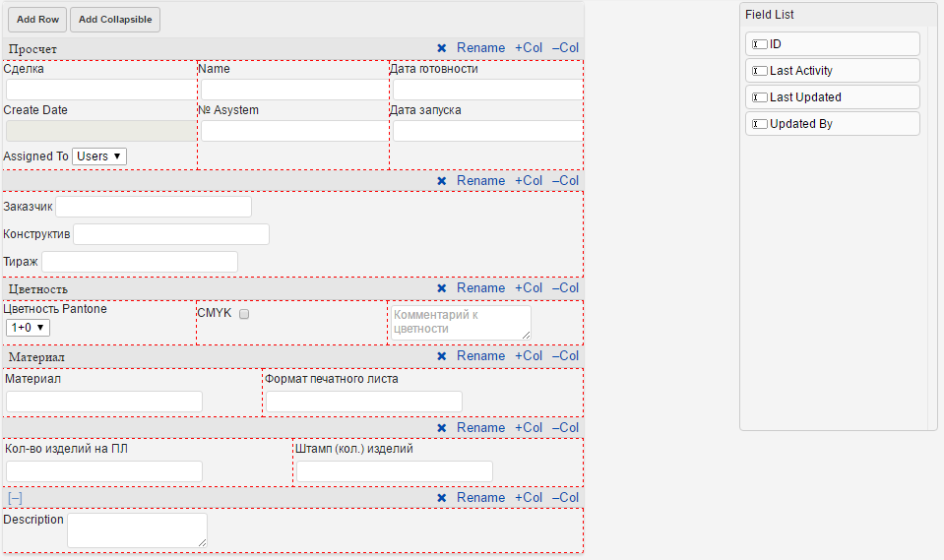Remove a column from the Description row
The width and height of the screenshot is (944, 560).
coord(565,497)
